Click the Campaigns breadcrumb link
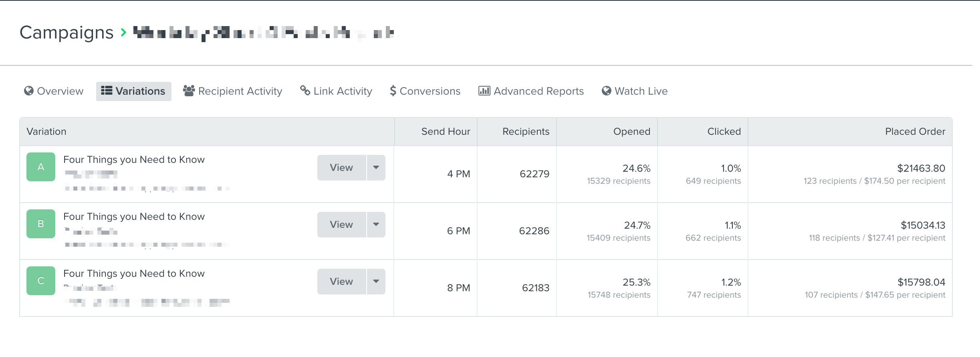This screenshot has width=980, height=357. (67, 32)
